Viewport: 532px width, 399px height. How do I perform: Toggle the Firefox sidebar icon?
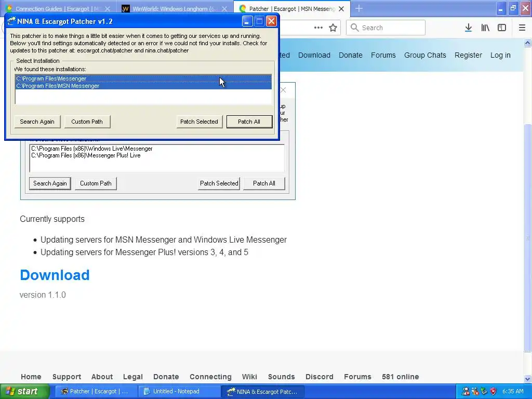click(502, 28)
